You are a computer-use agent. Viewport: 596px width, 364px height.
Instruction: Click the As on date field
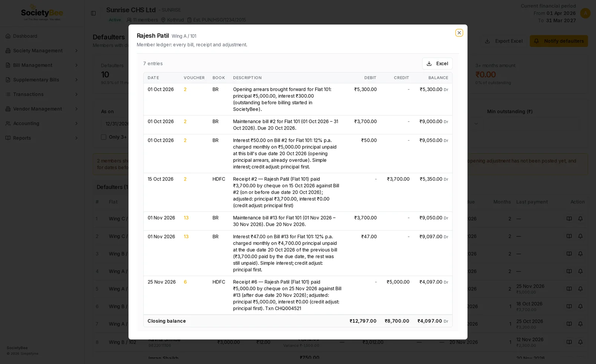(x=115, y=124)
